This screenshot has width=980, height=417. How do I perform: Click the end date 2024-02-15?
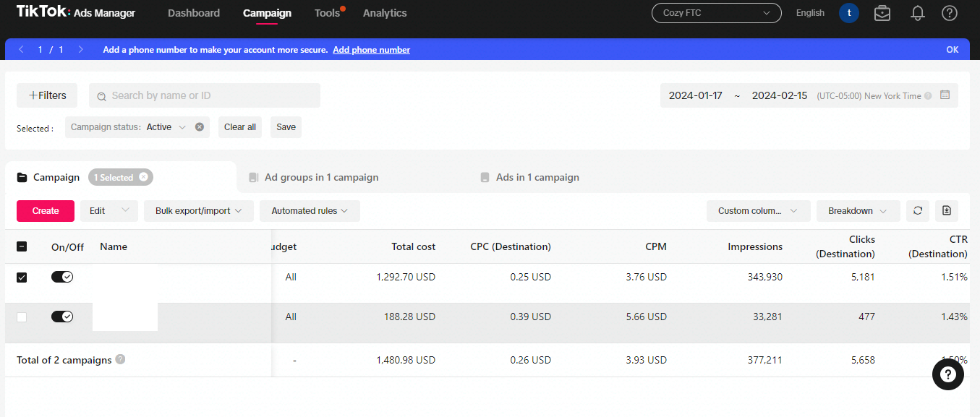[x=780, y=95]
